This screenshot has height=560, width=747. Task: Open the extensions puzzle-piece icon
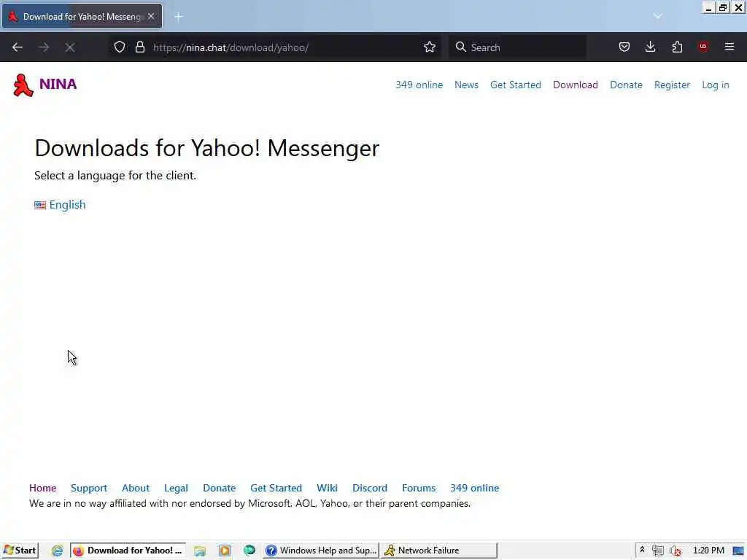tap(677, 47)
